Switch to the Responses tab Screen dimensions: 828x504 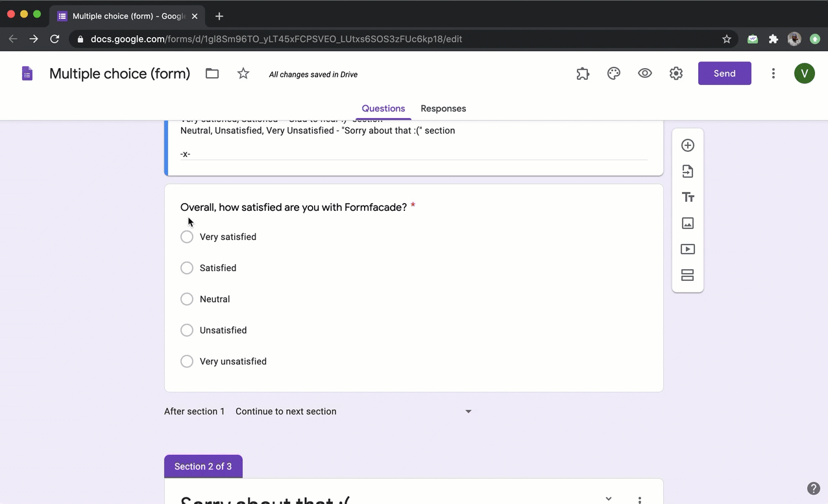pos(443,108)
